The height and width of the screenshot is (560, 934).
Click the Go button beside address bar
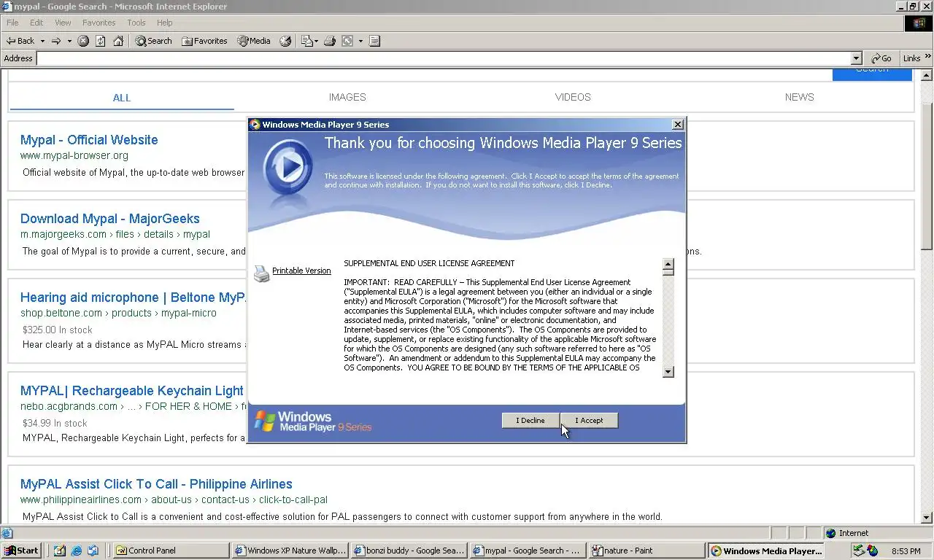881,58
